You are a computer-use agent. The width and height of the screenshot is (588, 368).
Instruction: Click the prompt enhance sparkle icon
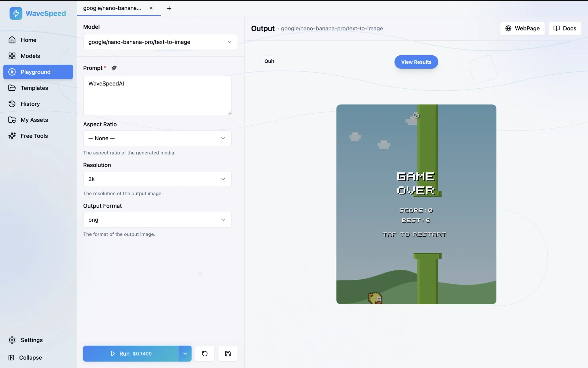114,68
